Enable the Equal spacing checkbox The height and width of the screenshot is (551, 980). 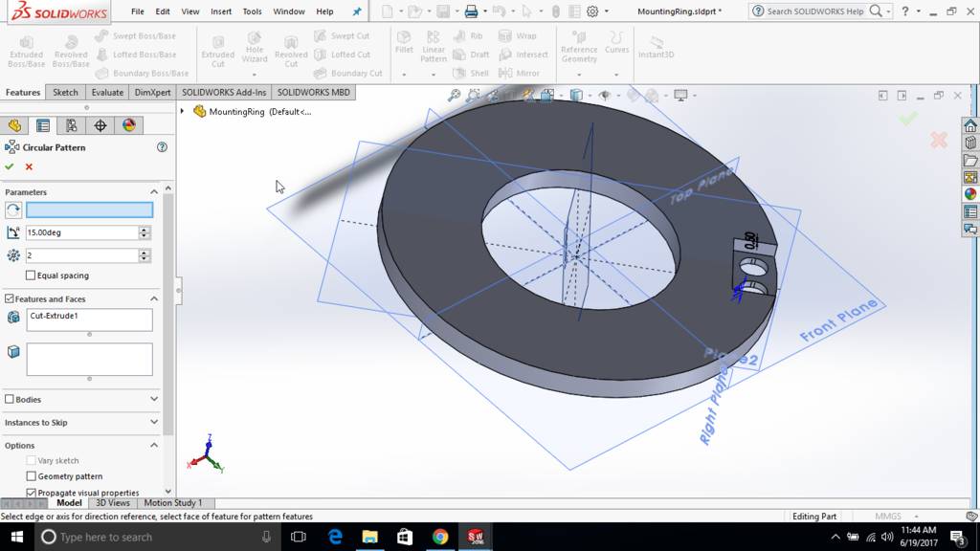(31, 275)
